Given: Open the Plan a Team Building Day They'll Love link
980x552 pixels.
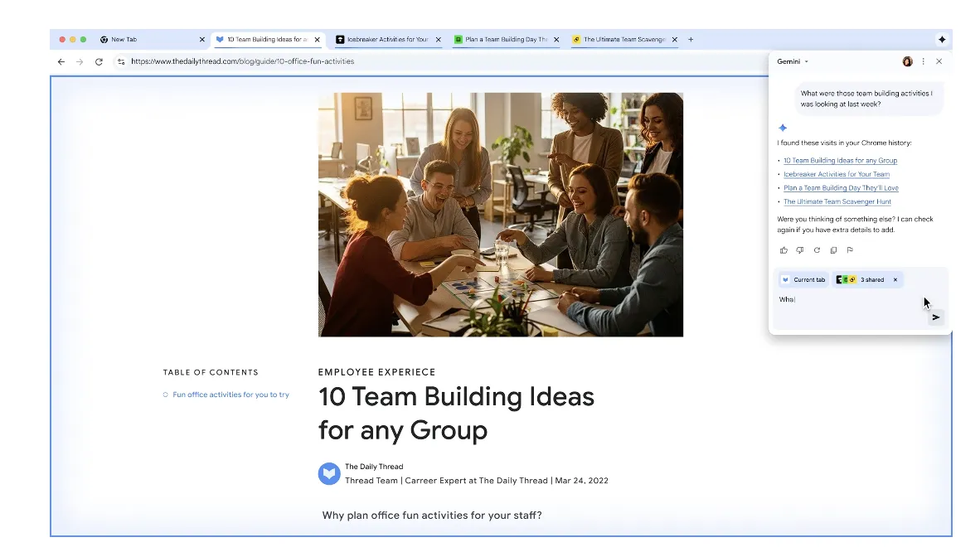Looking at the screenshot, I should point(841,188).
